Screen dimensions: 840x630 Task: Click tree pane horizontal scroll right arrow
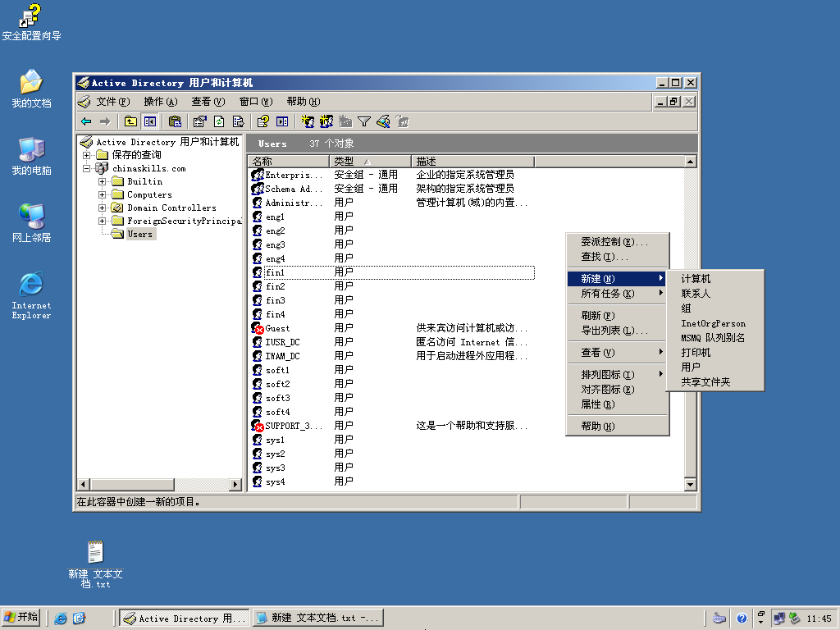[235, 484]
